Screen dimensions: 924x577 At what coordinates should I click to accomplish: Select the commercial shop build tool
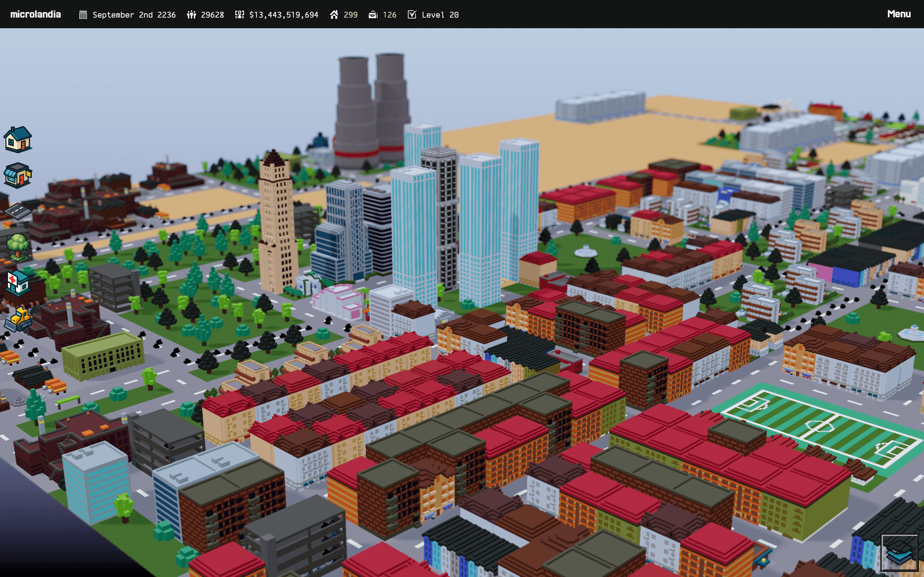(18, 175)
